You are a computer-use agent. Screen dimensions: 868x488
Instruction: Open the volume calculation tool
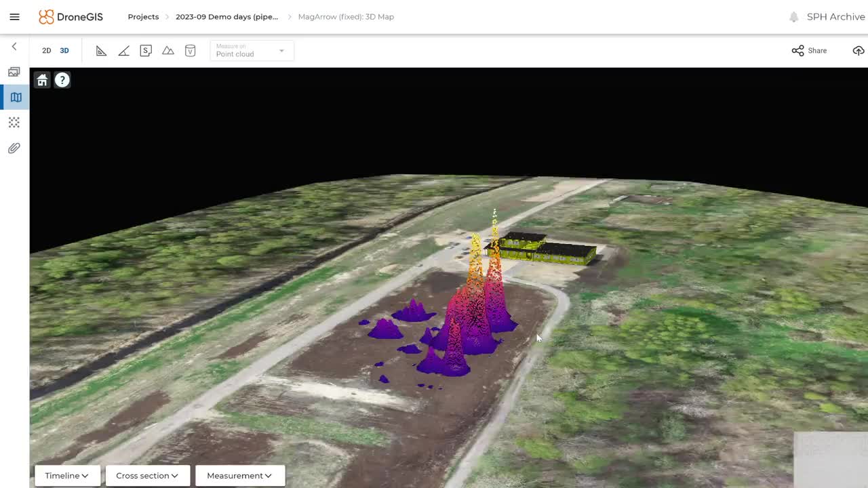190,50
